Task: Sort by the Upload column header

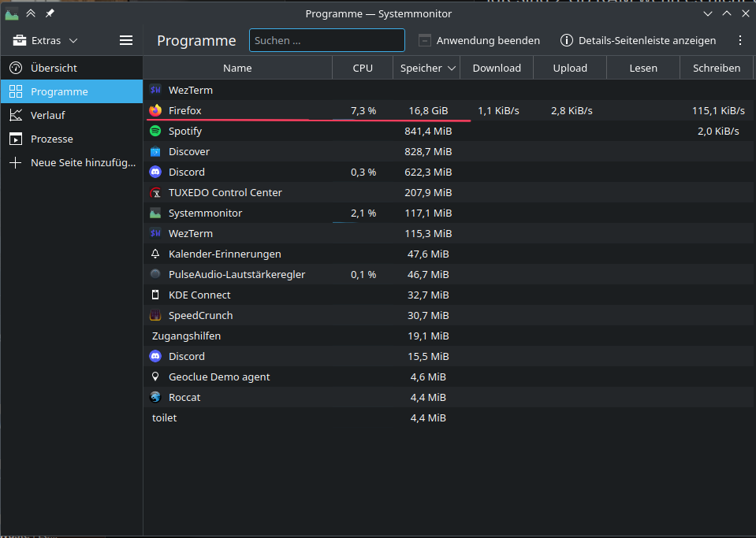Action: pyautogui.click(x=570, y=68)
